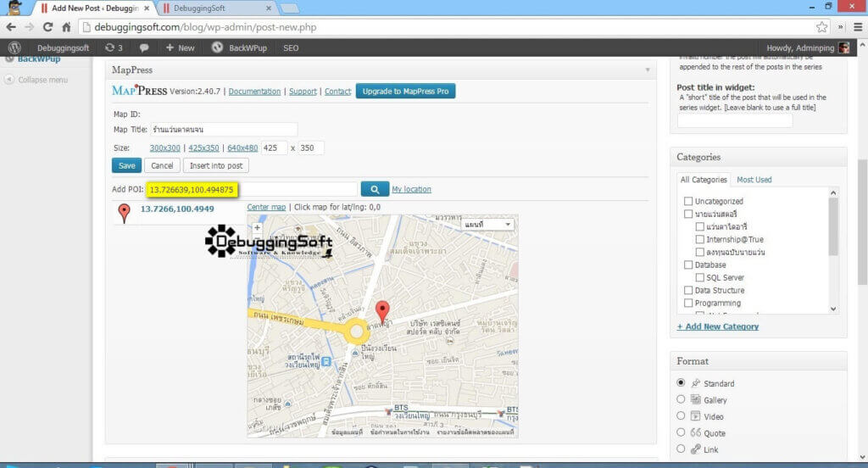This screenshot has width=868, height=468.
Task: Check the Internship@True category
Action: pos(699,239)
